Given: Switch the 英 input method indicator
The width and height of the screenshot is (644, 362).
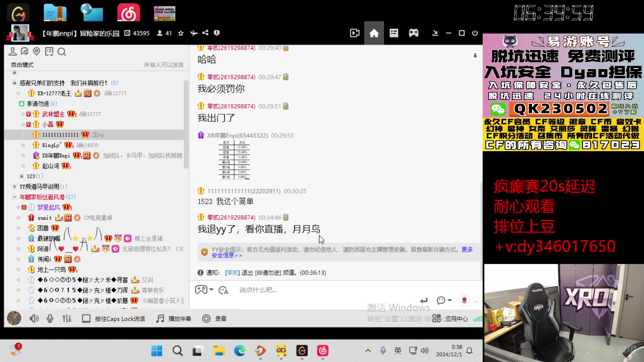Looking at the screenshot, I should pyautogui.click(x=398, y=351).
